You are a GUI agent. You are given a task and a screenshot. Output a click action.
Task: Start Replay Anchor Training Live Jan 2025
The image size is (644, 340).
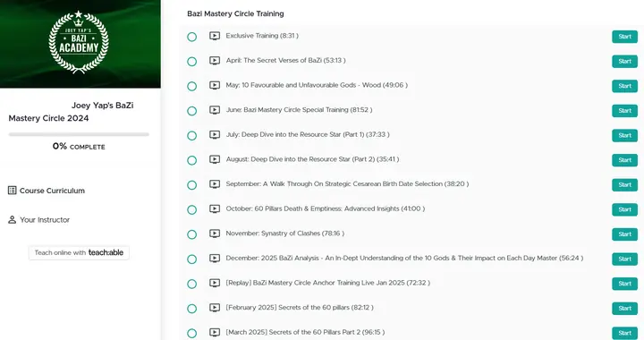[624, 284]
